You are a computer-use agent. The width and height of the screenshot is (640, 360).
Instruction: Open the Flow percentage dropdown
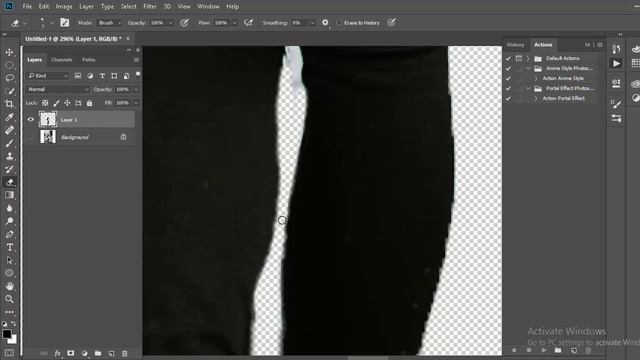pyautogui.click(x=235, y=23)
